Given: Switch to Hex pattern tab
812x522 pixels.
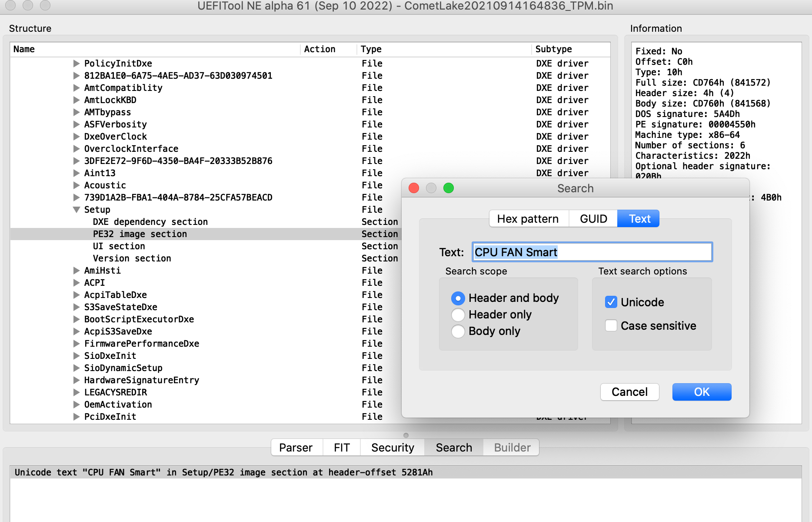Looking at the screenshot, I should pos(529,219).
